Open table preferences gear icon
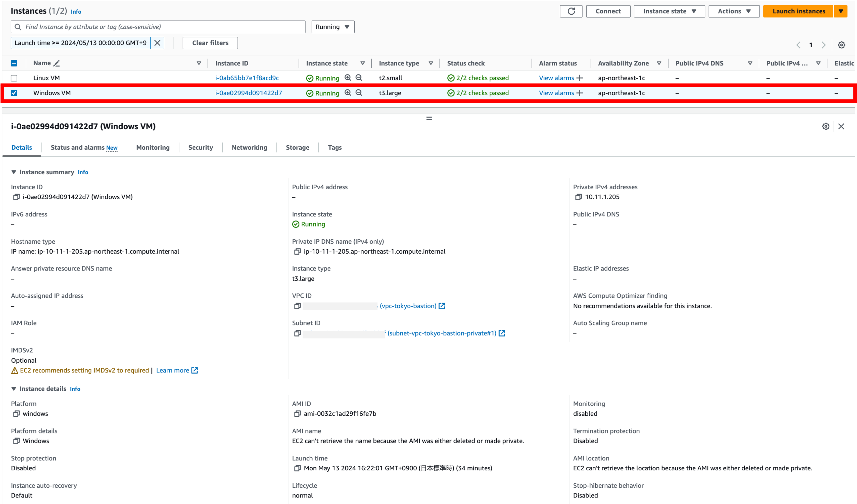 click(841, 45)
